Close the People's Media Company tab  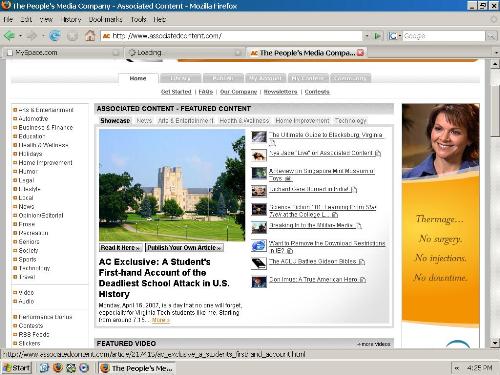pos(360,53)
